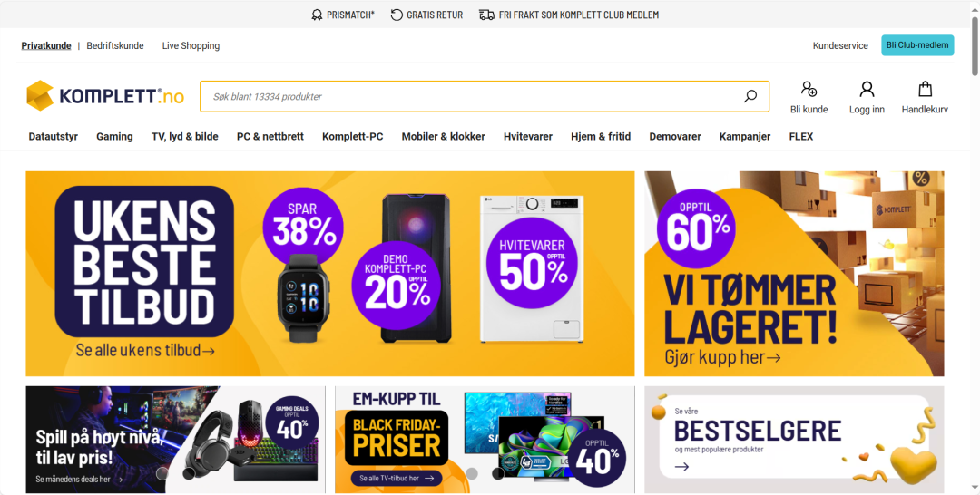Switch to the Bedriftskunde tab
Image resolution: width=980 pixels, height=495 pixels.
click(115, 45)
